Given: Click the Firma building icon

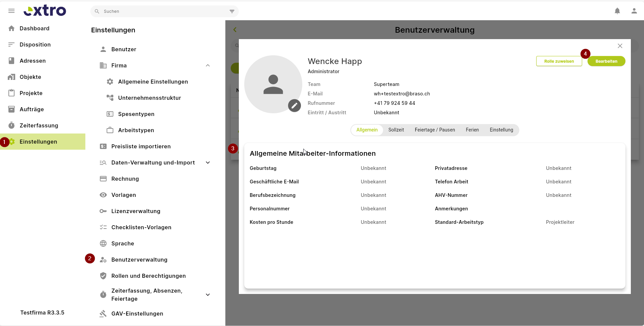Looking at the screenshot, I should (x=103, y=65).
